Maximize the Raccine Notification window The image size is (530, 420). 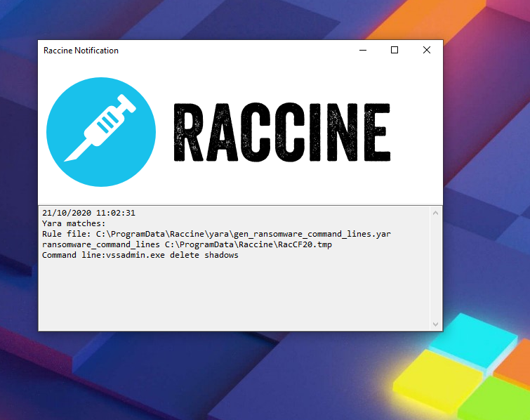(395, 50)
